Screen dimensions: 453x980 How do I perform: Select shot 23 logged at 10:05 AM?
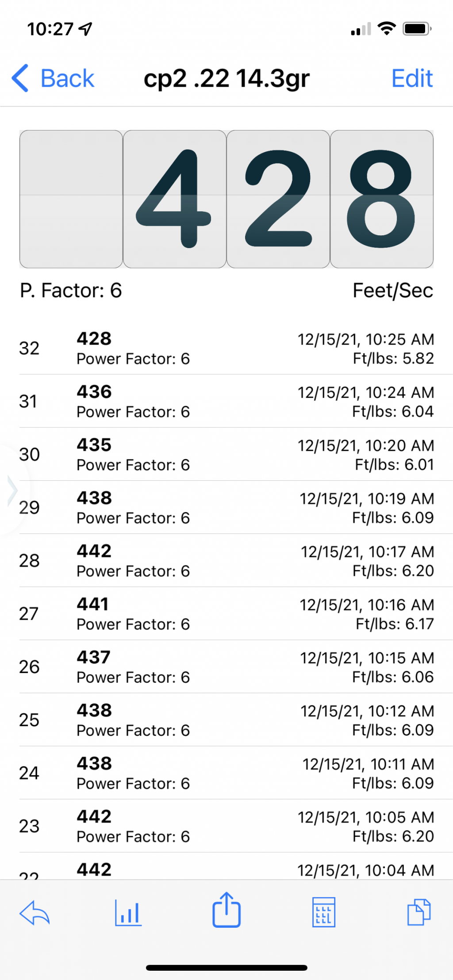tap(226, 826)
